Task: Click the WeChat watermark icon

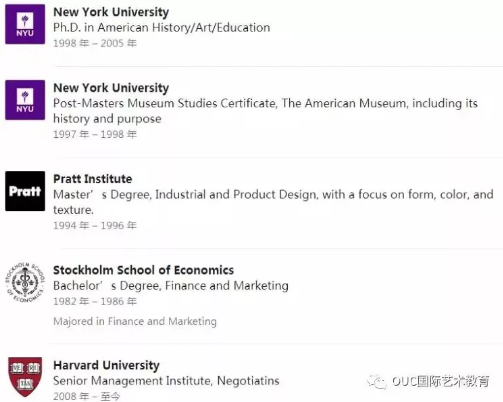Action: 377,381
